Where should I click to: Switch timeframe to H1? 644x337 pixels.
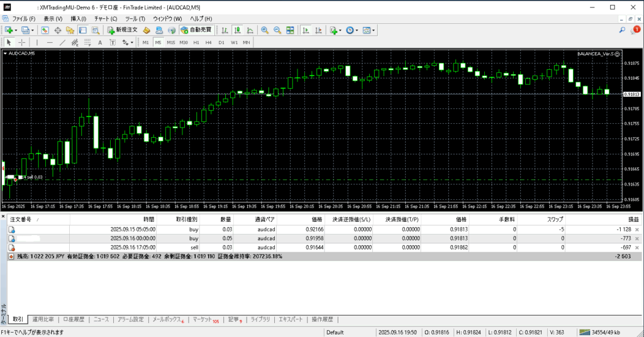[x=196, y=43]
